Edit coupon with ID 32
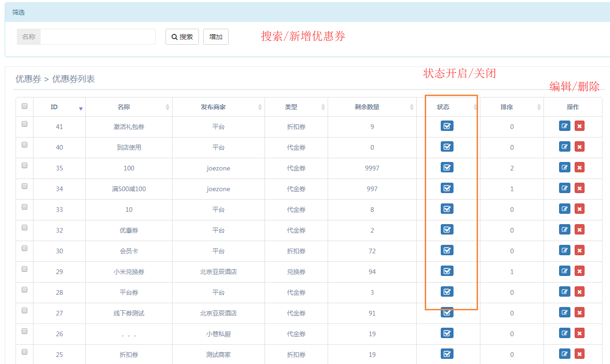Screen dimensions: 610x364 [564, 229]
